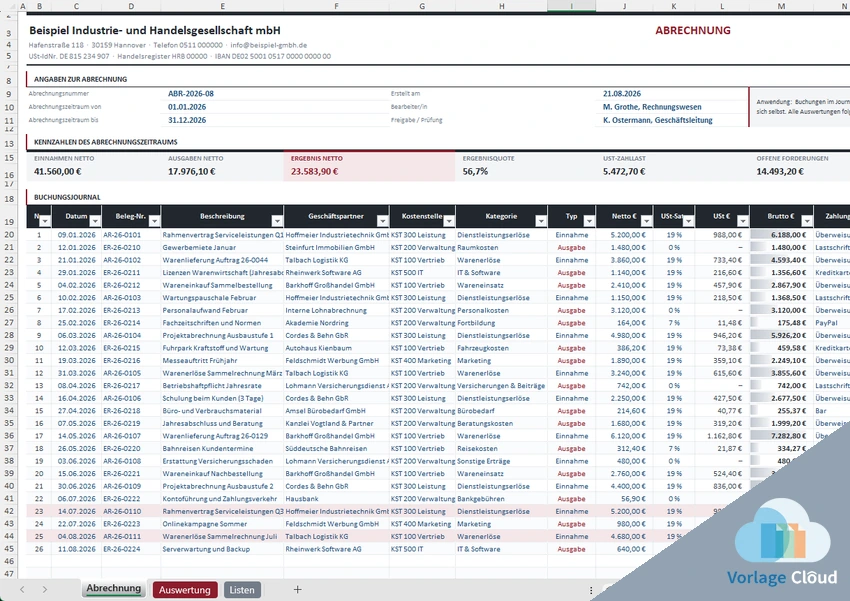
Task: Select the Ausgaben Netto value 17.976,10 €
Action: click(x=191, y=171)
